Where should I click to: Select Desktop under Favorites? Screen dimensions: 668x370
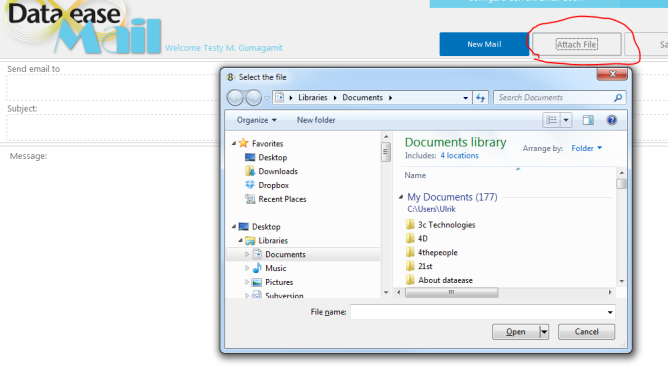273,158
